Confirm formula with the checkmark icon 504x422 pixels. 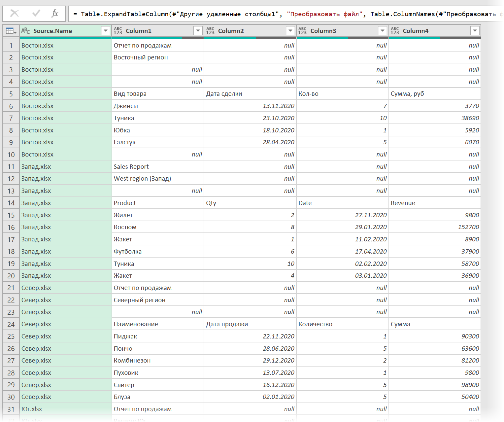click(36, 14)
